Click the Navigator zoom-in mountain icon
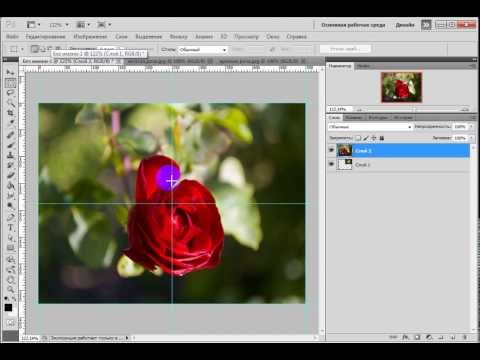Viewport: 480px width, 360px height. 465,109
